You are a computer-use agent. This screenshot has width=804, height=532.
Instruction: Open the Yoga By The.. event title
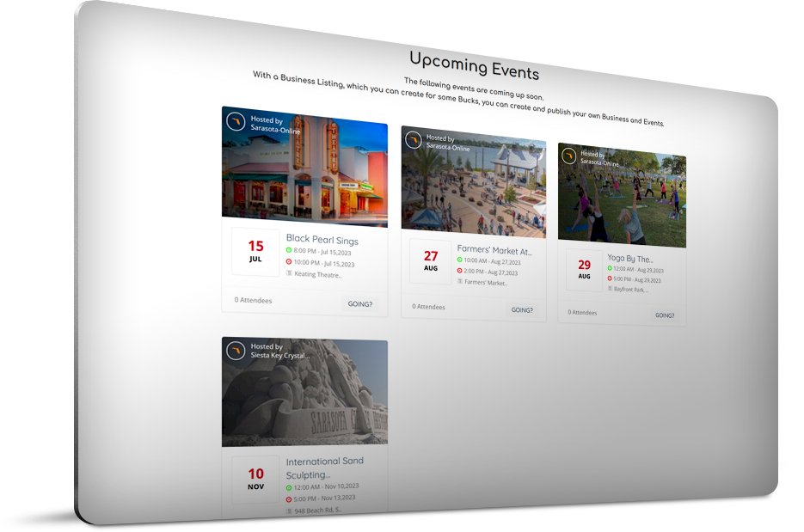(629, 258)
